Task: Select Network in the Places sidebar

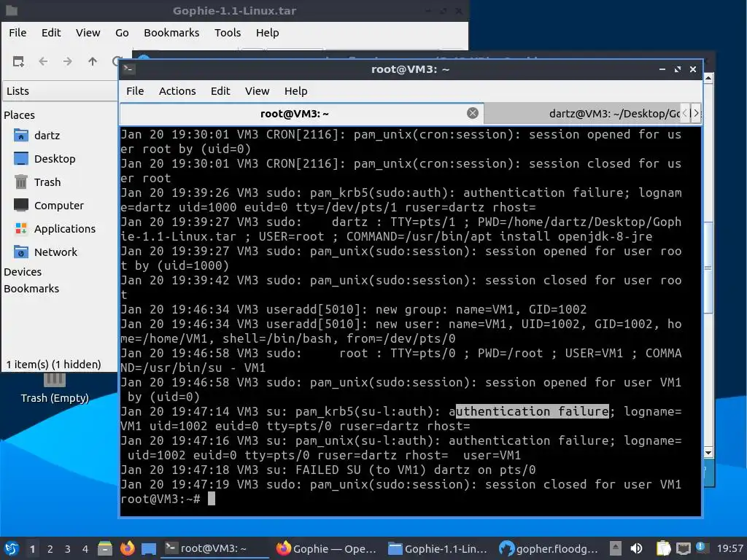Action: [x=55, y=252]
